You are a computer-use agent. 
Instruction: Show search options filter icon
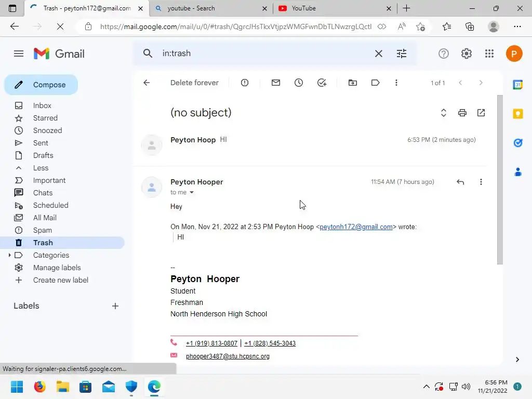pyautogui.click(x=402, y=54)
